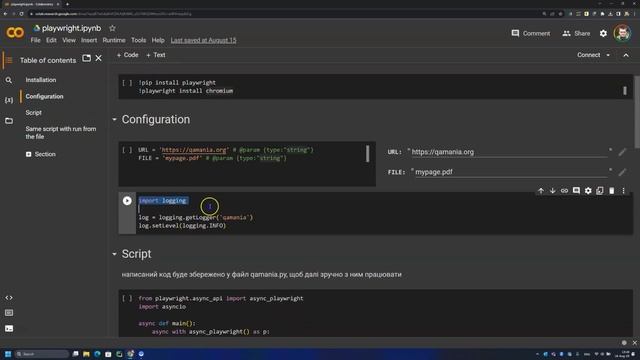Collapse the header with the up chevron
640x360 pixels.
[x=626, y=55]
